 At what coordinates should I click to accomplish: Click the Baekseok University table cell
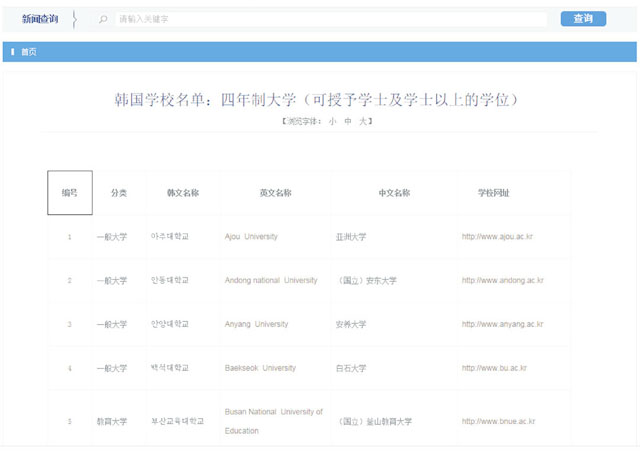[260, 368]
